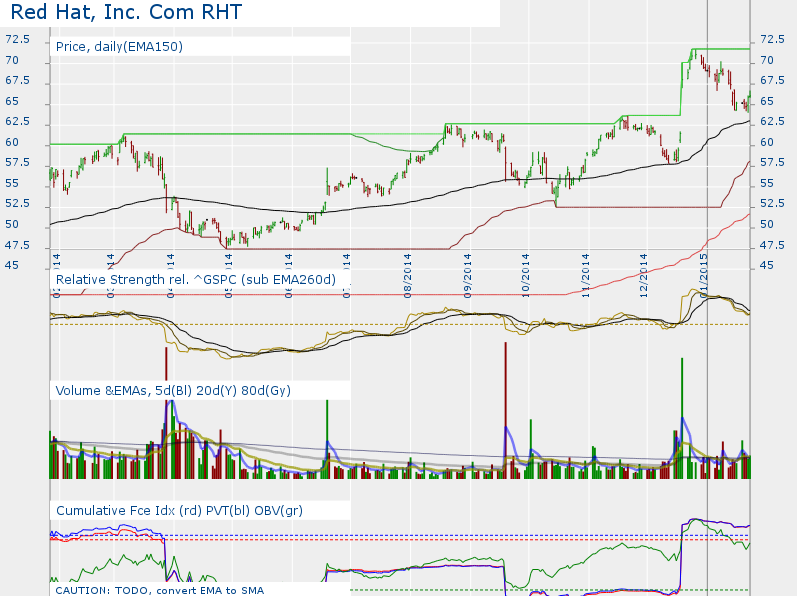The width and height of the screenshot is (797, 596).
Task: Click the 01/2015 date axis label
Action: [x=703, y=276]
